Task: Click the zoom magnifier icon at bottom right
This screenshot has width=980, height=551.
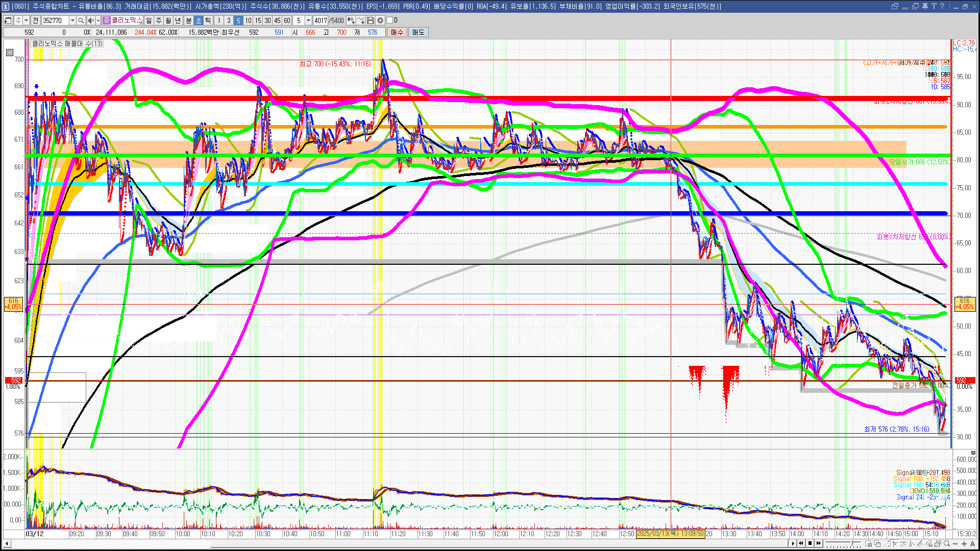Action: [947, 544]
